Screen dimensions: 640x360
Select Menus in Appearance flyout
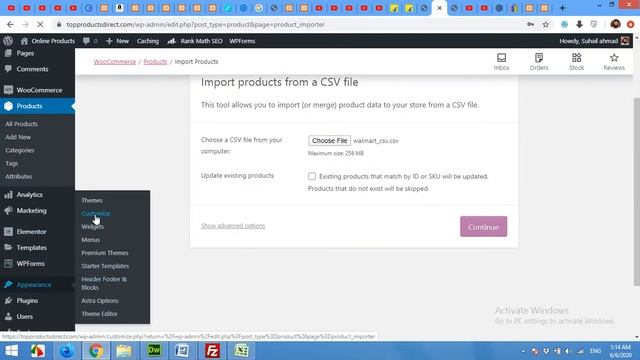[91, 240]
